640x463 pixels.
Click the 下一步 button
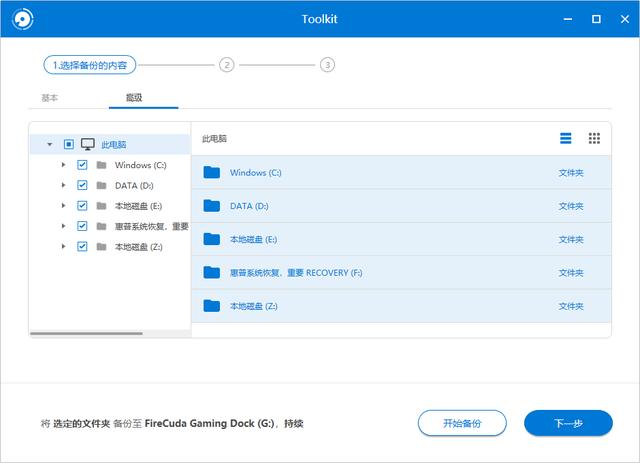(568, 423)
